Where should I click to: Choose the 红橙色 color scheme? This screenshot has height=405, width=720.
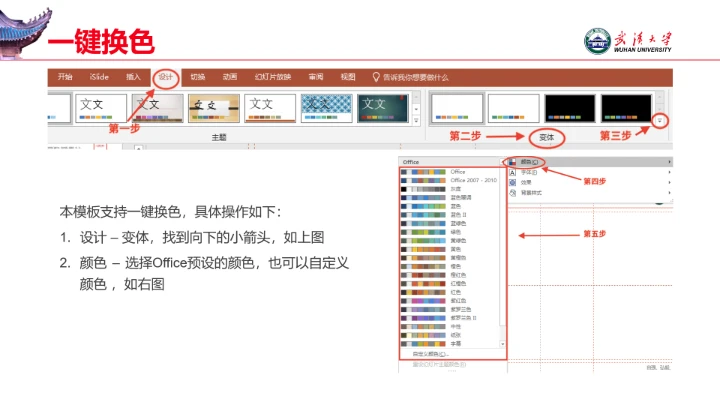pos(449,284)
